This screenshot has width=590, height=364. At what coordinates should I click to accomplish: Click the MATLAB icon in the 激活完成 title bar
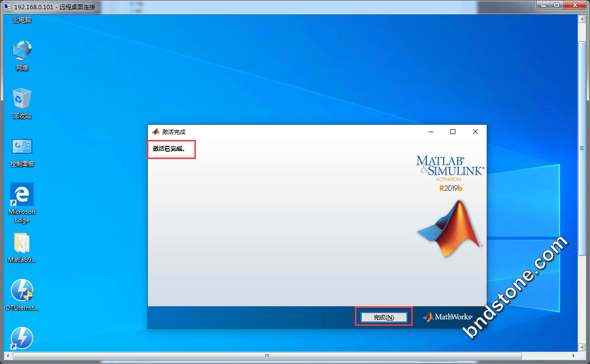156,132
